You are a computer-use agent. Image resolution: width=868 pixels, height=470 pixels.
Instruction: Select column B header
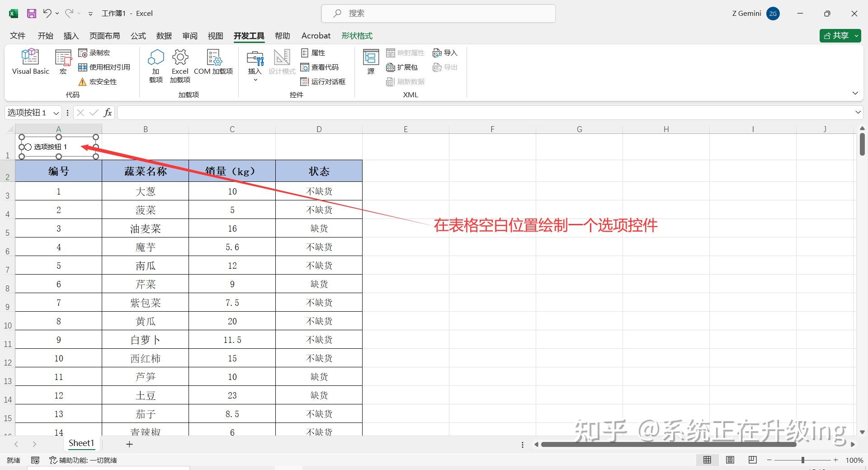[x=146, y=129]
